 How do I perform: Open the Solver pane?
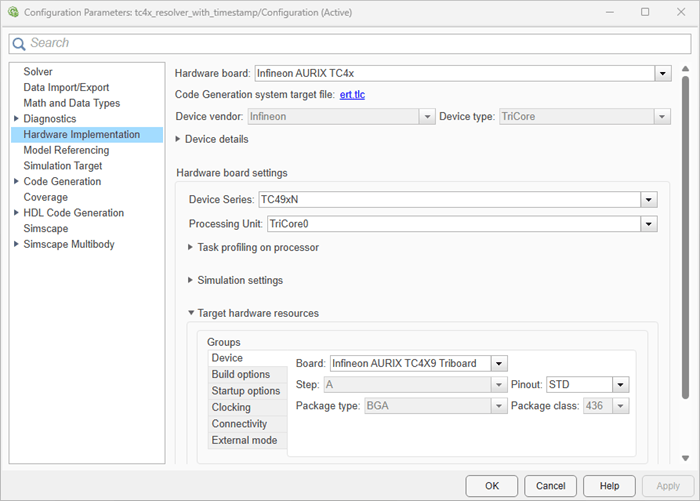(x=38, y=71)
